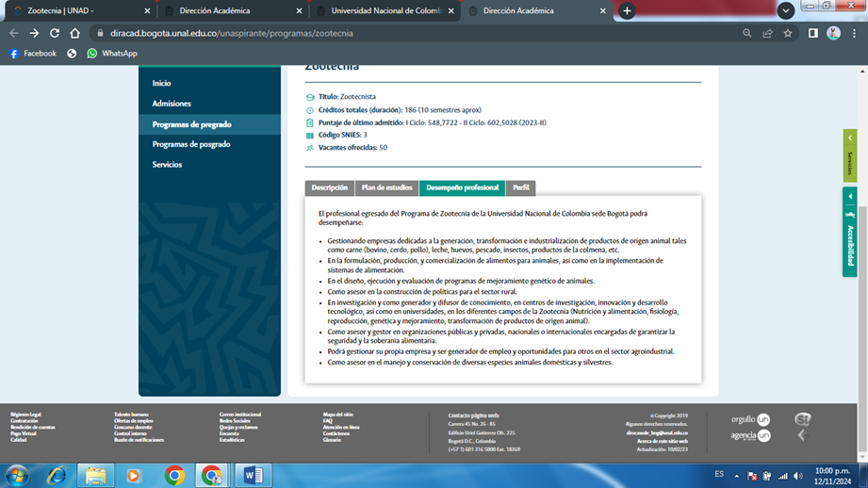This screenshot has height=488, width=868.
Task: Click the Inicio sidebar link
Action: (162, 84)
